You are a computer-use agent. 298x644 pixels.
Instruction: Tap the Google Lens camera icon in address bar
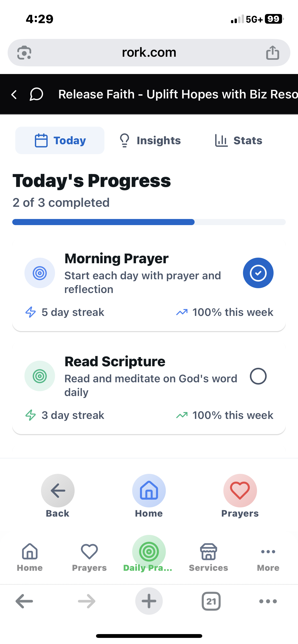(24, 53)
